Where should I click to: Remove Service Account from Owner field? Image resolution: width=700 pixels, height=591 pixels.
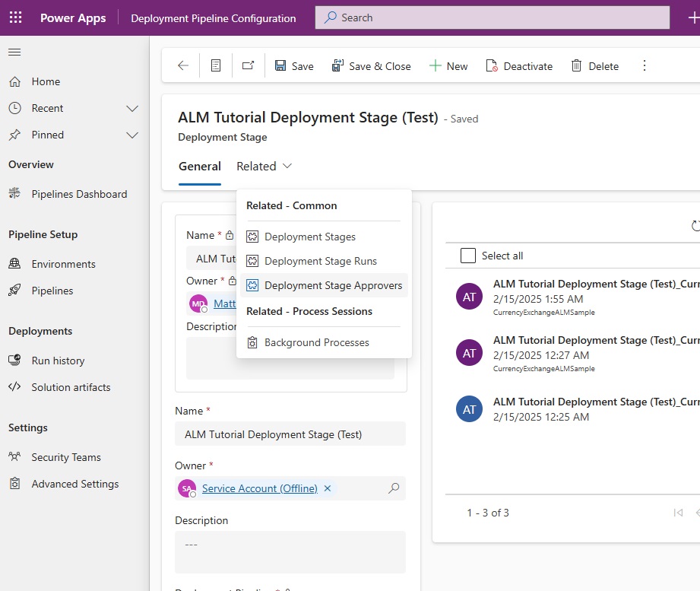pos(328,488)
